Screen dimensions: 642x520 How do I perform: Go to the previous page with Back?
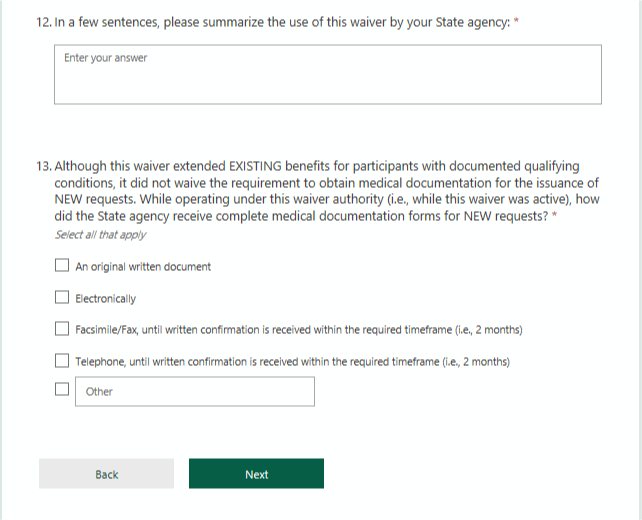107,474
